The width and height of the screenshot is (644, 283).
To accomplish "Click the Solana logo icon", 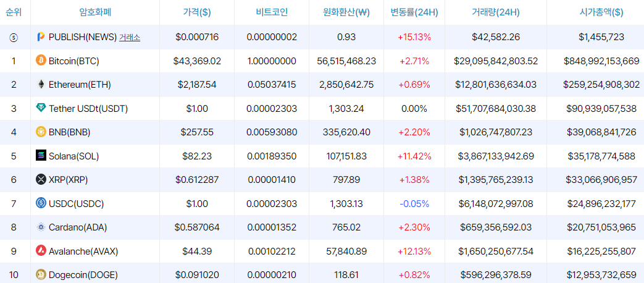I will [41, 156].
